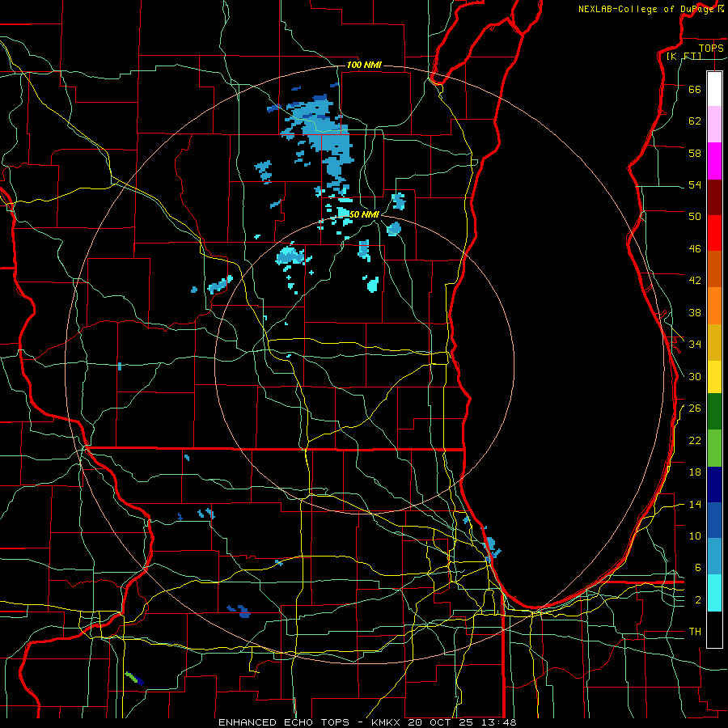
Task: Click the "54" legend value
Action: coord(695,184)
